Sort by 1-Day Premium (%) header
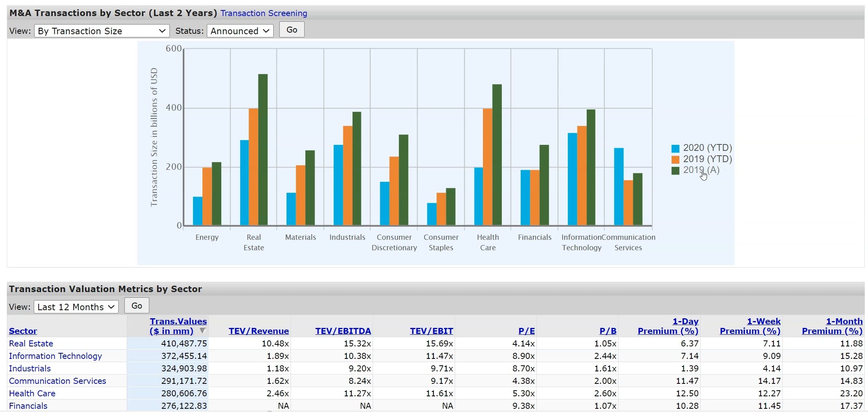The height and width of the screenshot is (412, 868). click(x=668, y=326)
